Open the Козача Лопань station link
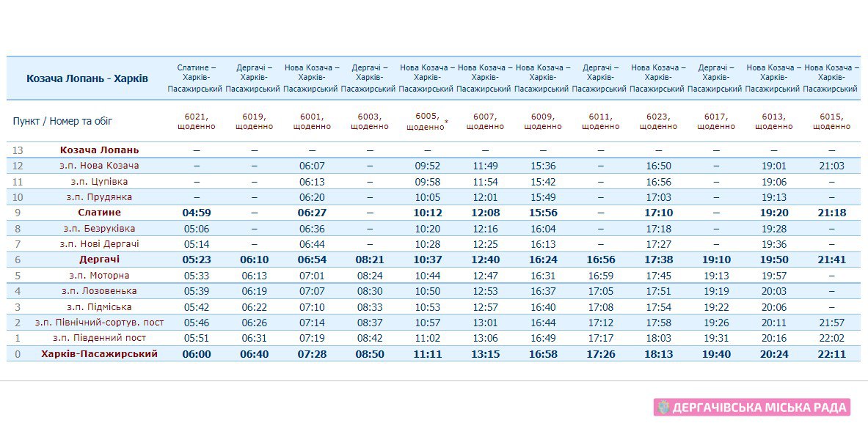This screenshot has width=868, height=434. [x=99, y=150]
